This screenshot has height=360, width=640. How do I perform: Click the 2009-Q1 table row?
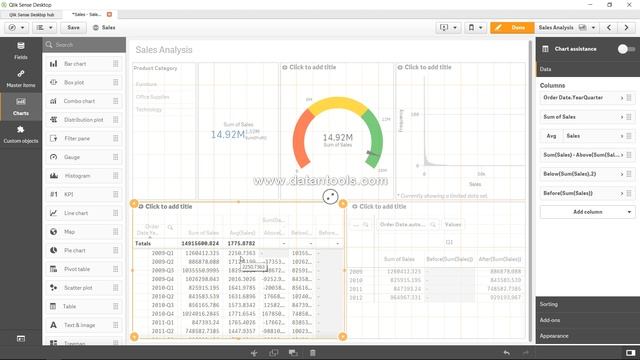[238, 253]
